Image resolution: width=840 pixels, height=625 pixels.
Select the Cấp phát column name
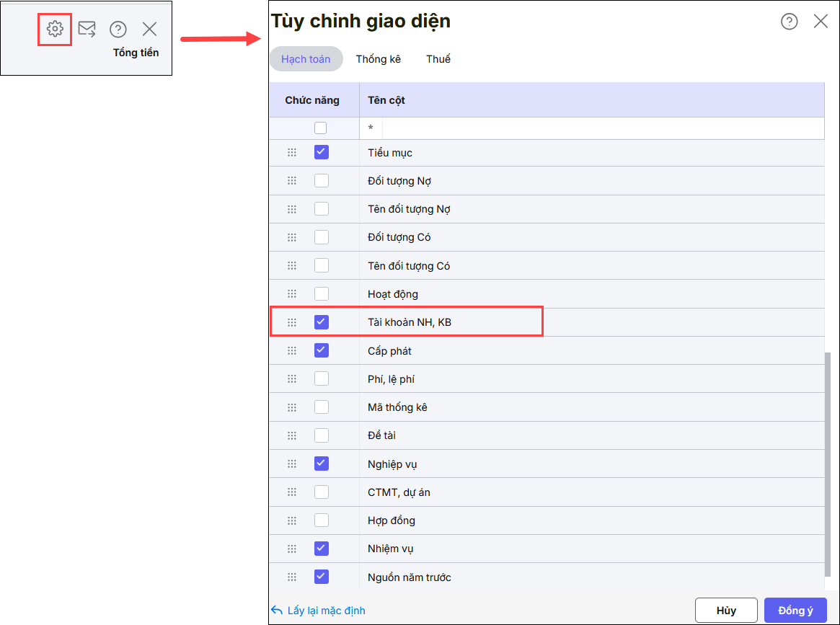point(389,351)
